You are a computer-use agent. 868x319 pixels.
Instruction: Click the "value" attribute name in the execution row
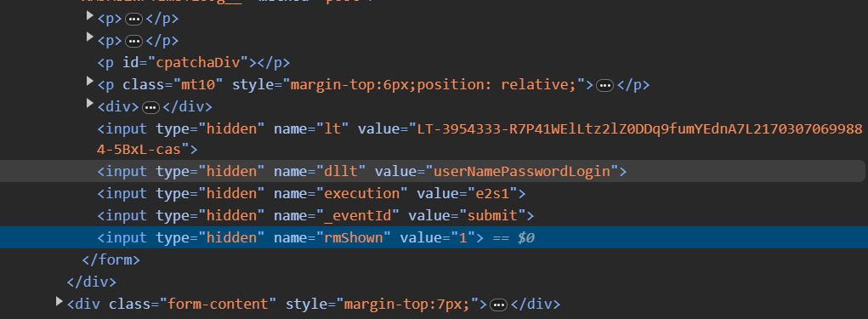(437, 193)
